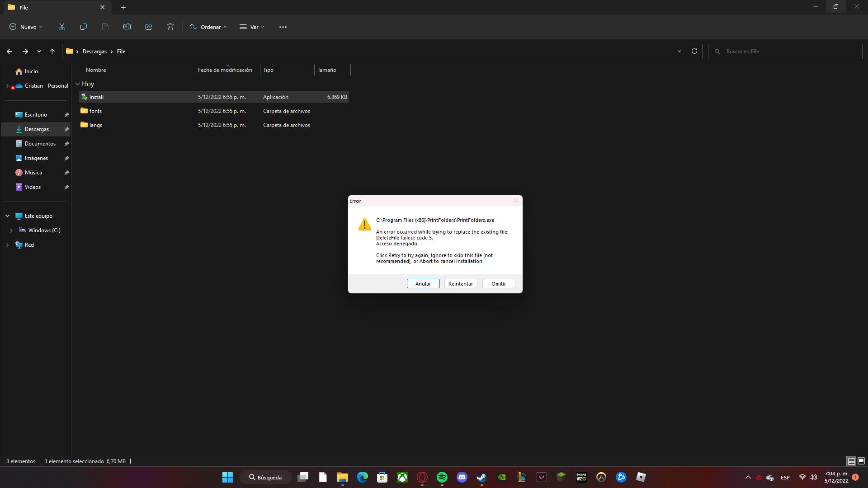Click the Omitir button in error dialog
Screen dimensions: 868x488
click(498, 284)
